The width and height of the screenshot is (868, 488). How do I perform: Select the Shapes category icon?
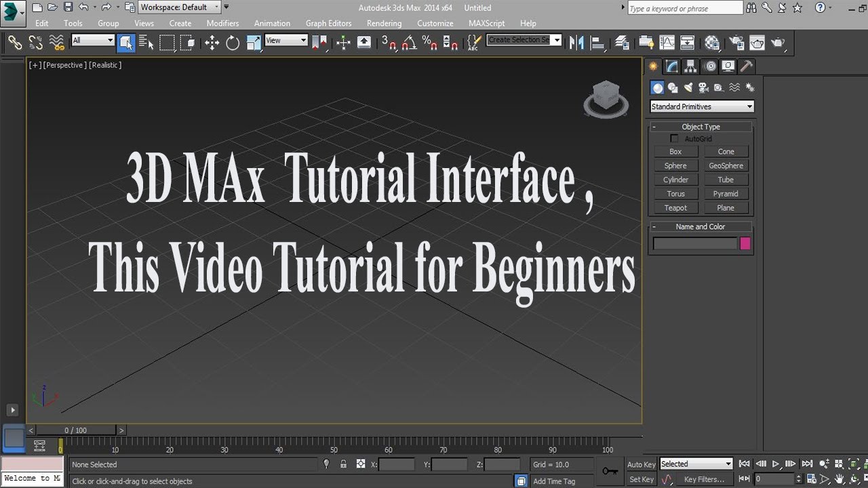click(x=673, y=87)
